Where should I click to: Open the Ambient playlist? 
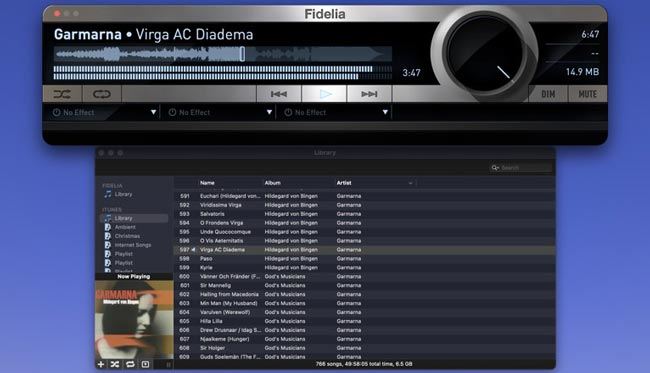click(125, 227)
